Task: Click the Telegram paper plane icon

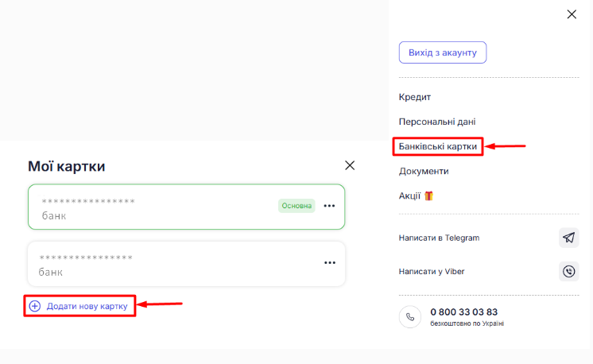Action: click(x=568, y=238)
